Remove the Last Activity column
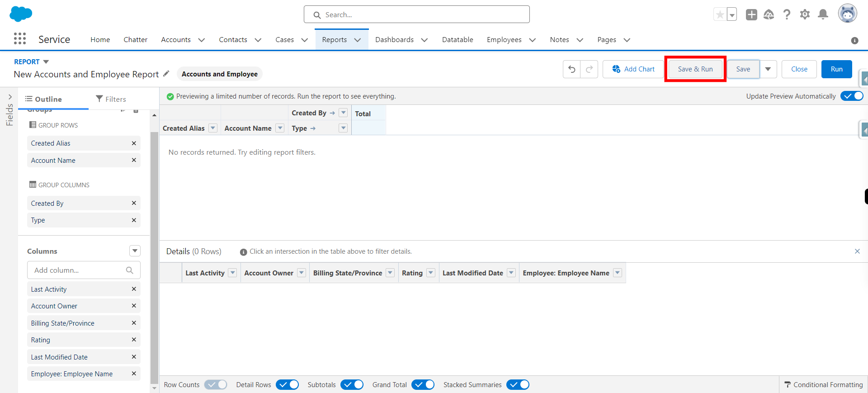Viewport: 868px width, 393px height. (134, 289)
